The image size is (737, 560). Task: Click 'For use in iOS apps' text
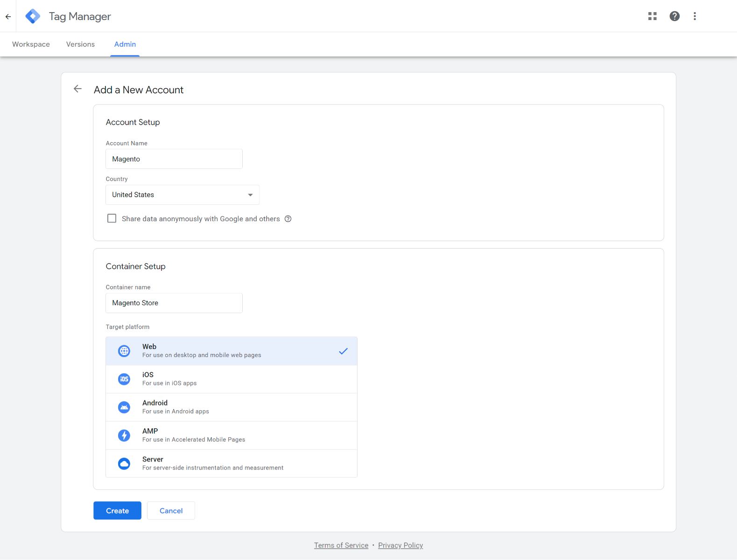[x=169, y=383]
